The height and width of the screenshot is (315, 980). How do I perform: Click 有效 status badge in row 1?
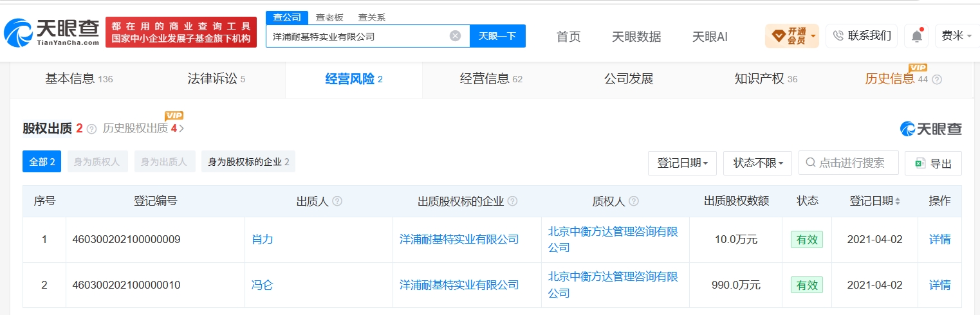tap(807, 239)
